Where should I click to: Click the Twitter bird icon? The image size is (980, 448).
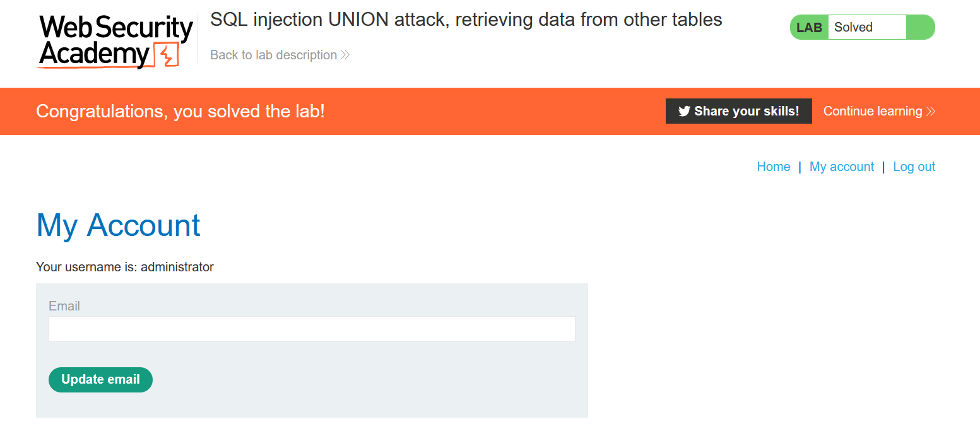click(683, 112)
